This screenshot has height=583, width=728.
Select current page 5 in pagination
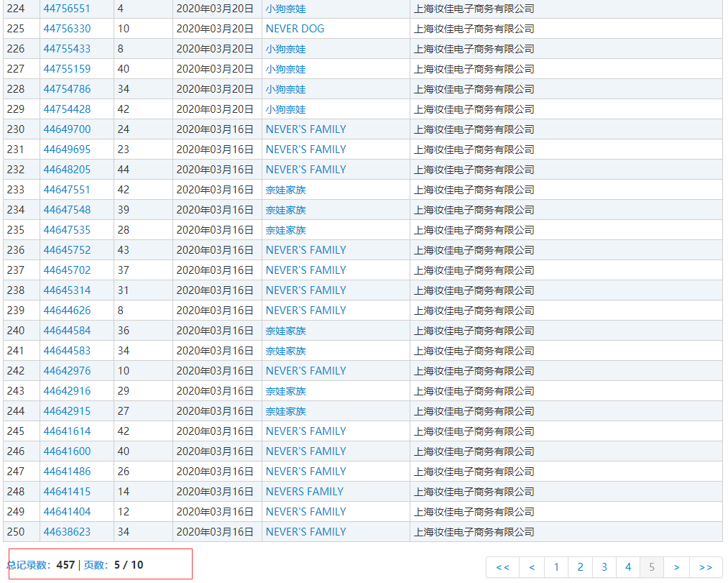point(652,567)
